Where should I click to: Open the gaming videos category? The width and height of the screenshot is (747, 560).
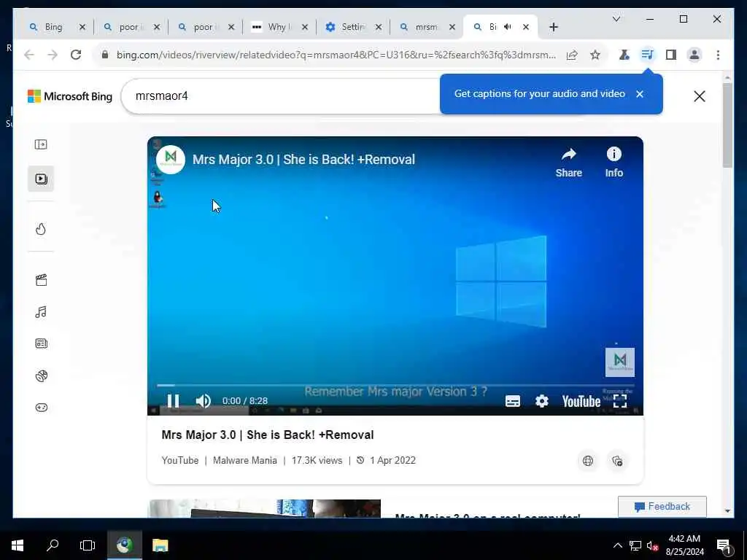(x=41, y=408)
